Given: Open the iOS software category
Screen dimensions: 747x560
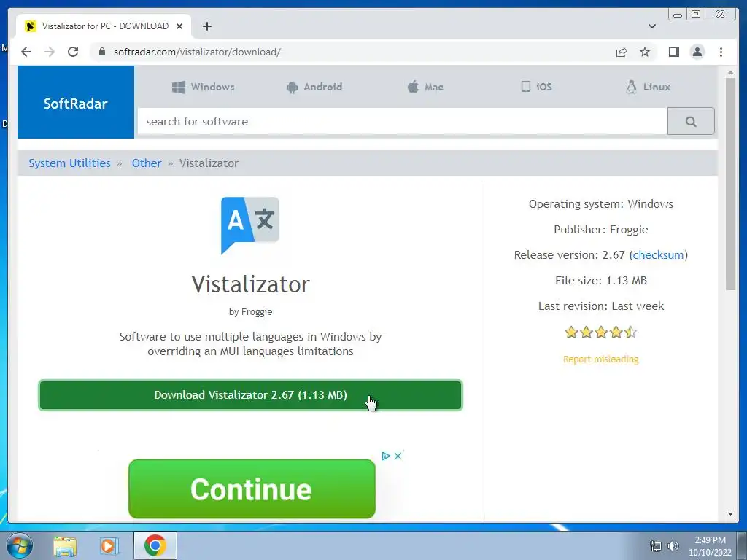Looking at the screenshot, I should pyautogui.click(x=536, y=87).
